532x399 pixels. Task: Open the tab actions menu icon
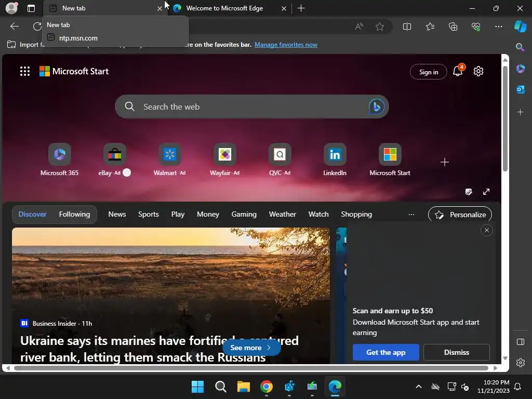tap(31, 8)
